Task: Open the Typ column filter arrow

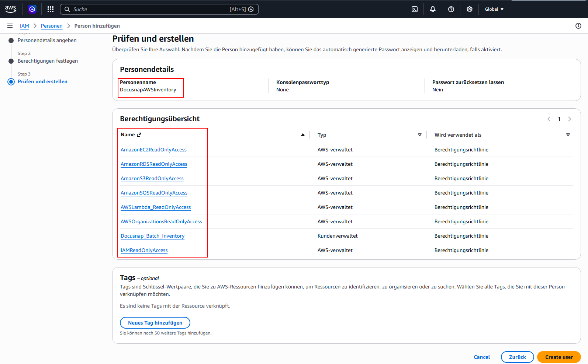Action: [x=420, y=135]
